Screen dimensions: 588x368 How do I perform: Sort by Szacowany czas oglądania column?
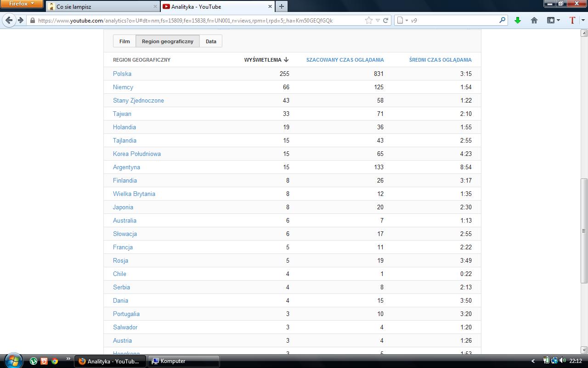pos(345,60)
